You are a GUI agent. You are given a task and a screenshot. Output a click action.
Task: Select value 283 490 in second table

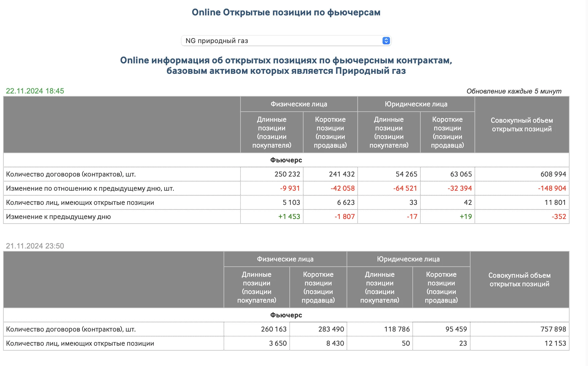point(331,329)
